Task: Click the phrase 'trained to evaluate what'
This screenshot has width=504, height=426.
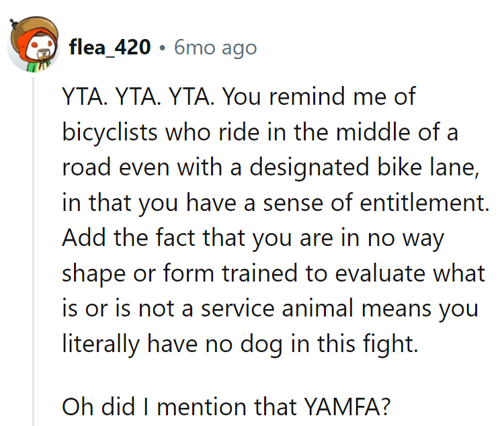Action: point(353,273)
